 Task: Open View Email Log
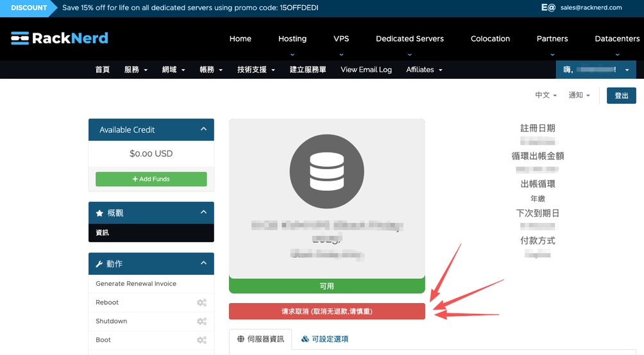(366, 70)
